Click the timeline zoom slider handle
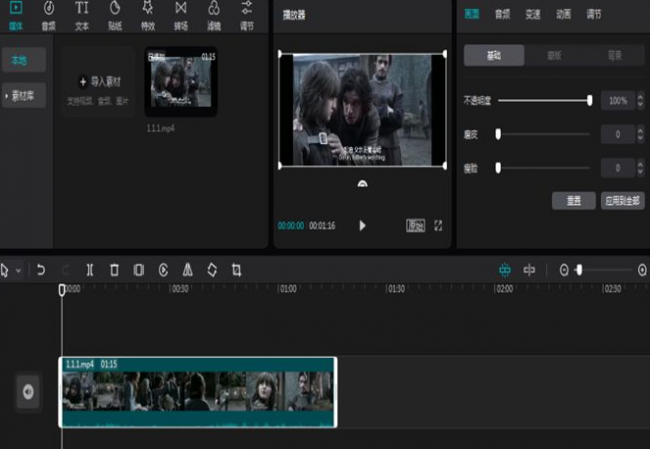Screen dimensions: 650x449 tap(579, 270)
